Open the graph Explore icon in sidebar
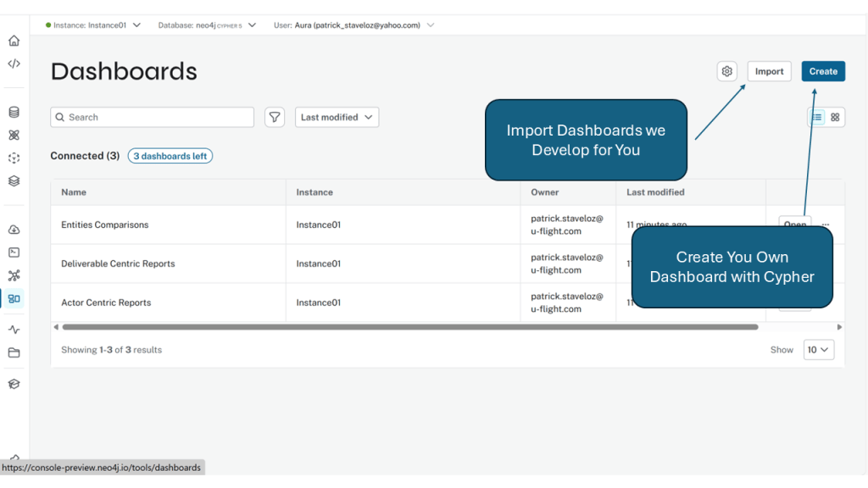The width and height of the screenshot is (868, 488). 14,275
